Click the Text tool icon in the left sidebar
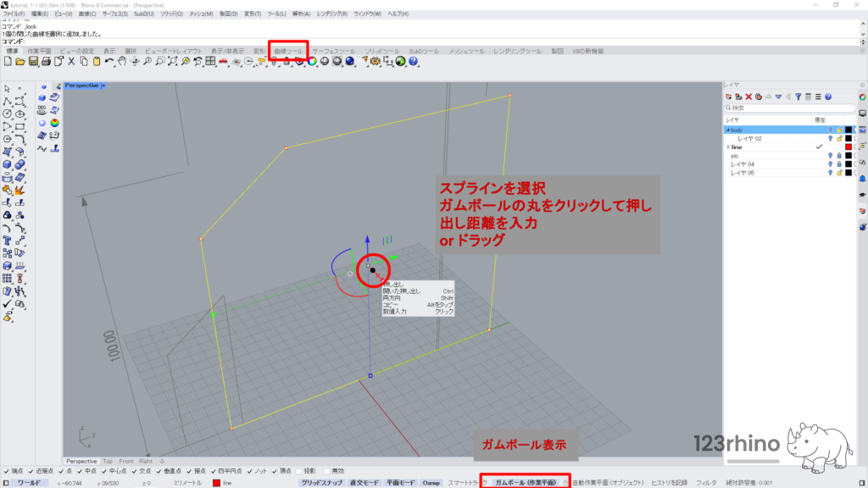868x488 pixels. click(7, 241)
